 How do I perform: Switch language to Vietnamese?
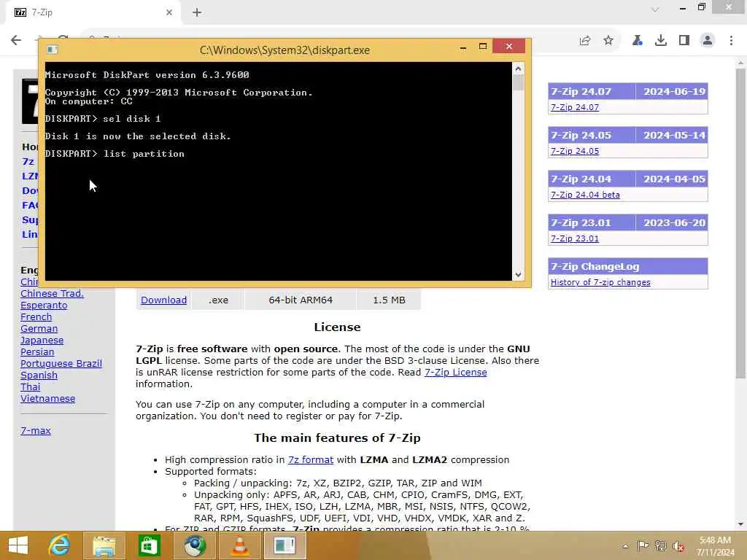click(47, 399)
